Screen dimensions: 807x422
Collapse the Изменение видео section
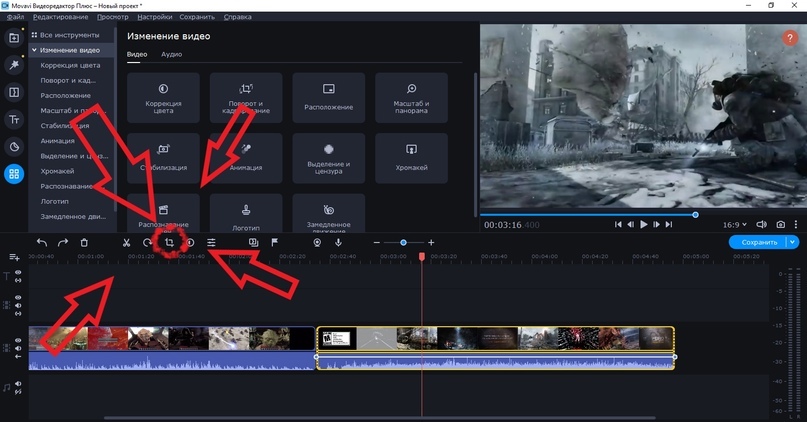click(34, 50)
